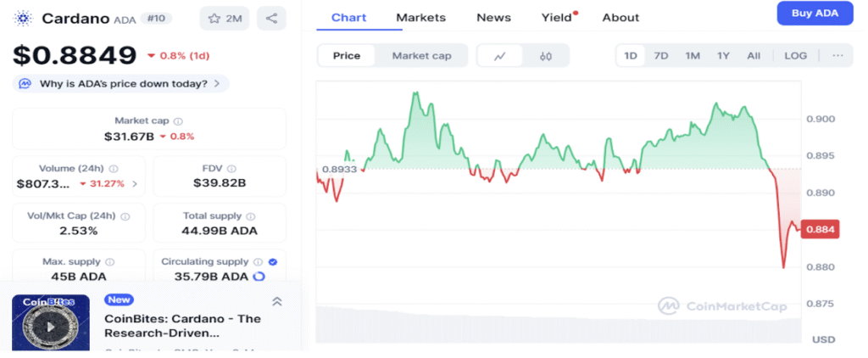Set chart range to All
This screenshot has height=358, width=868.
tap(754, 55)
